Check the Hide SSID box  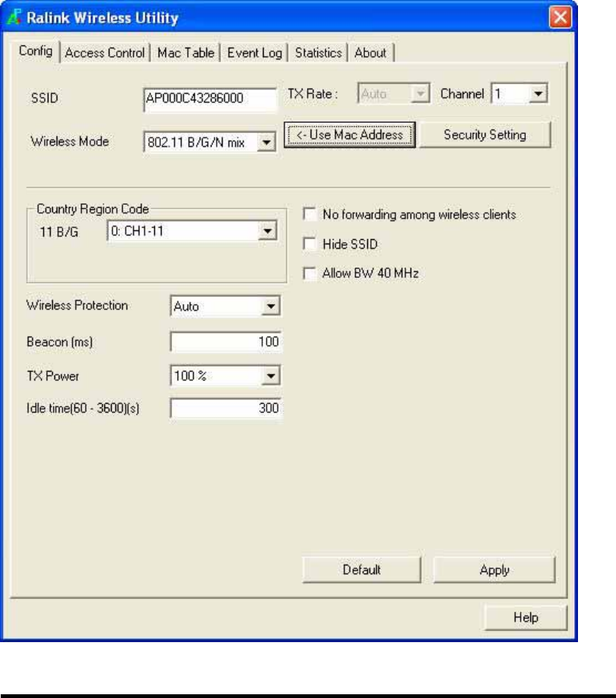pyautogui.click(x=310, y=244)
